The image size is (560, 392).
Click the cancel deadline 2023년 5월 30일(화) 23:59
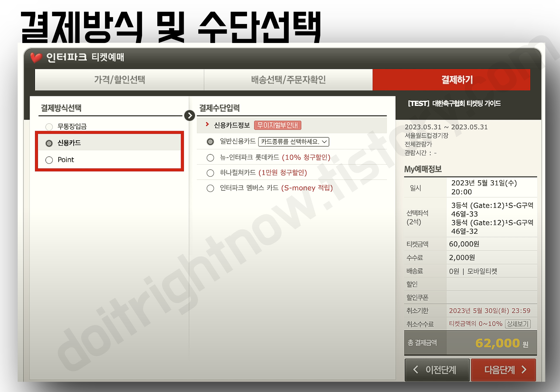click(489, 311)
